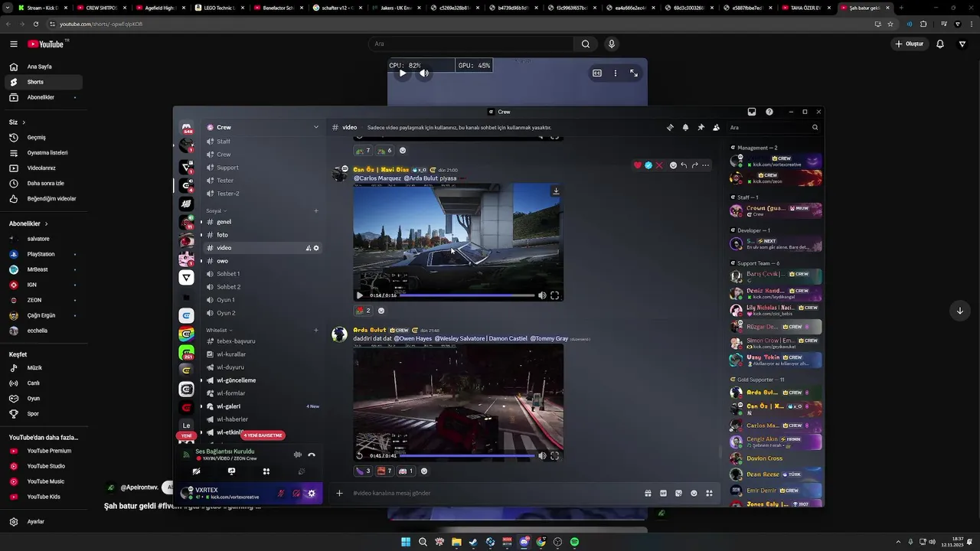Add heart reaction on Can Öz message
The image size is (980, 551).
click(637, 165)
